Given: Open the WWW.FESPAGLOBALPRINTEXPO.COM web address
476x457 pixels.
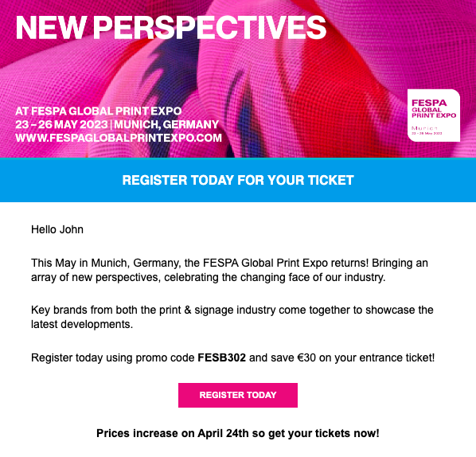Looking at the screenshot, I should (119, 138).
